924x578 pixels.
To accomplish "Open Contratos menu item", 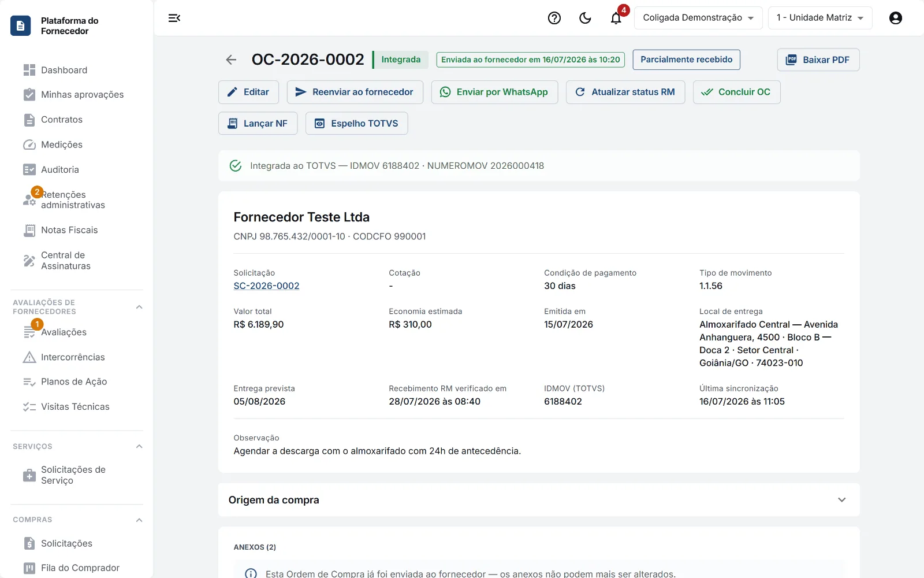I will click(x=77, y=120).
